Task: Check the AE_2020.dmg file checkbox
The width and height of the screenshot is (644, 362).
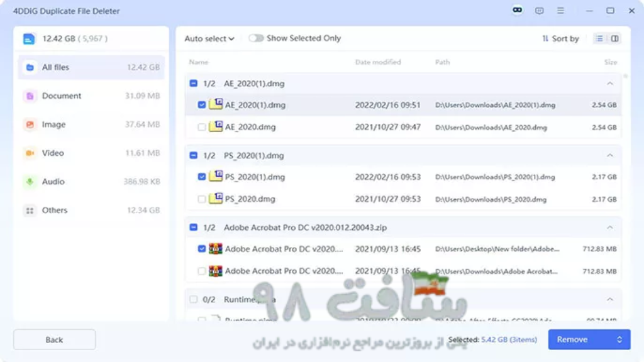Action: point(202,127)
